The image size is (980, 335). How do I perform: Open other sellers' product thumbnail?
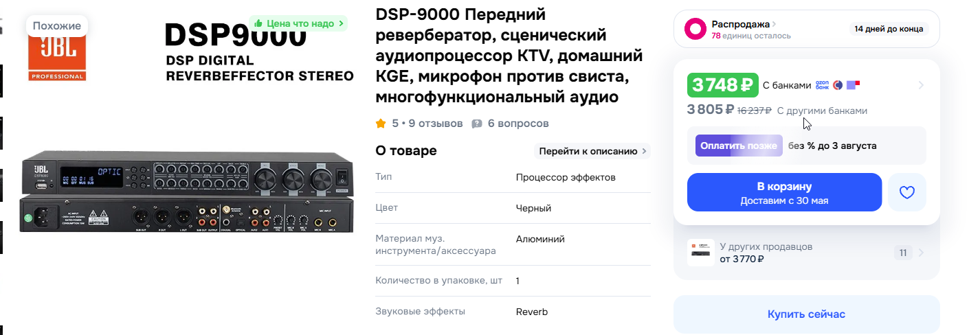click(x=701, y=253)
